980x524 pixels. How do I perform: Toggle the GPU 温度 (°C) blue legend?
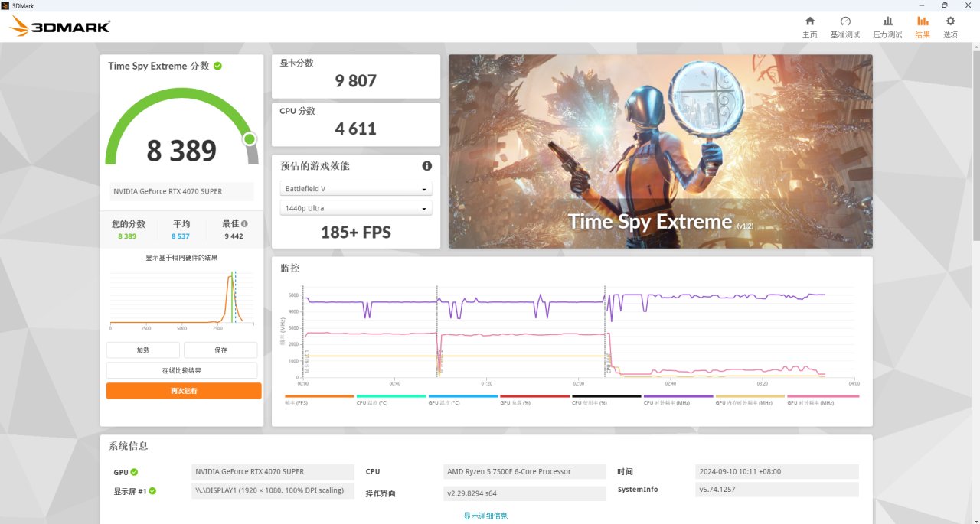[463, 399]
